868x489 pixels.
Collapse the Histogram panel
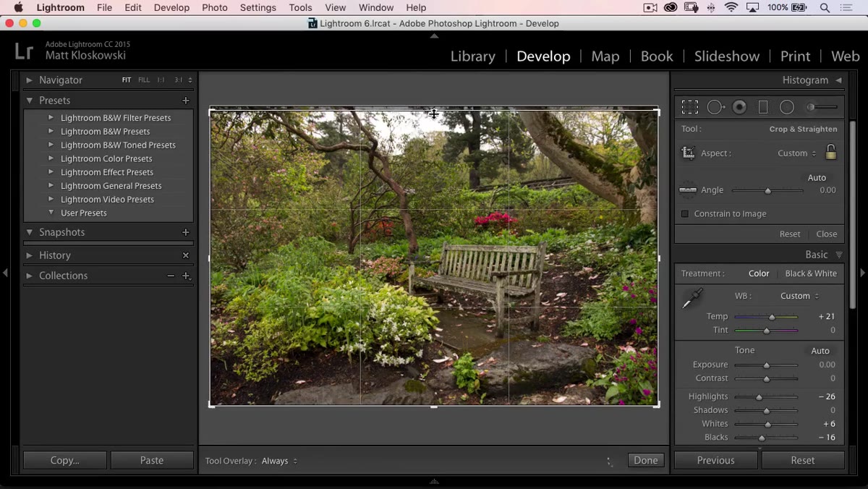point(838,80)
